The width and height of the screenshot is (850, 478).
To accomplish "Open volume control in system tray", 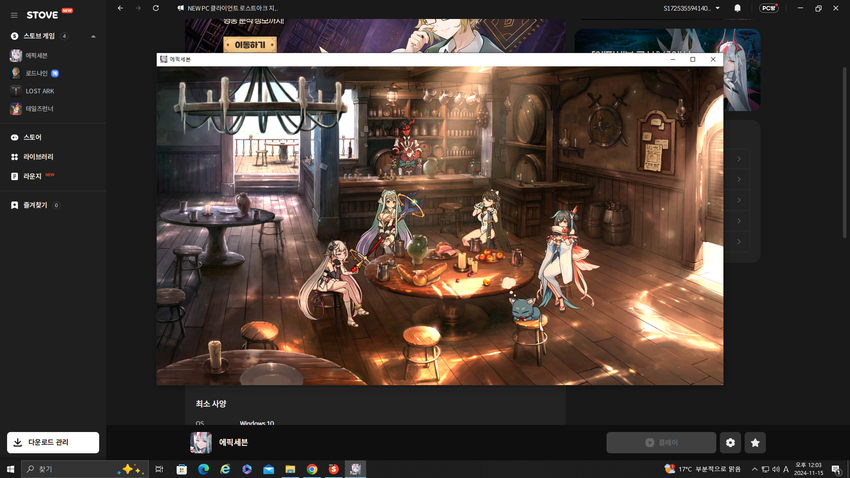I will 776,469.
